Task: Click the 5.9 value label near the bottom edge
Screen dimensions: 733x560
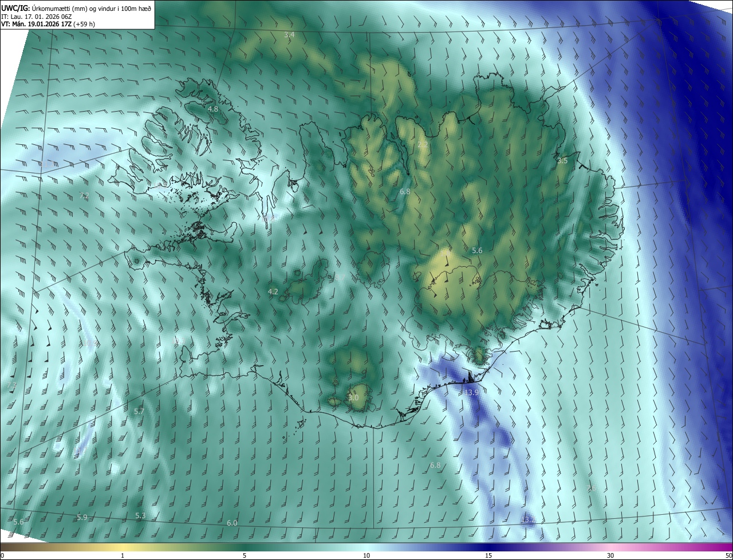Action: [82, 517]
